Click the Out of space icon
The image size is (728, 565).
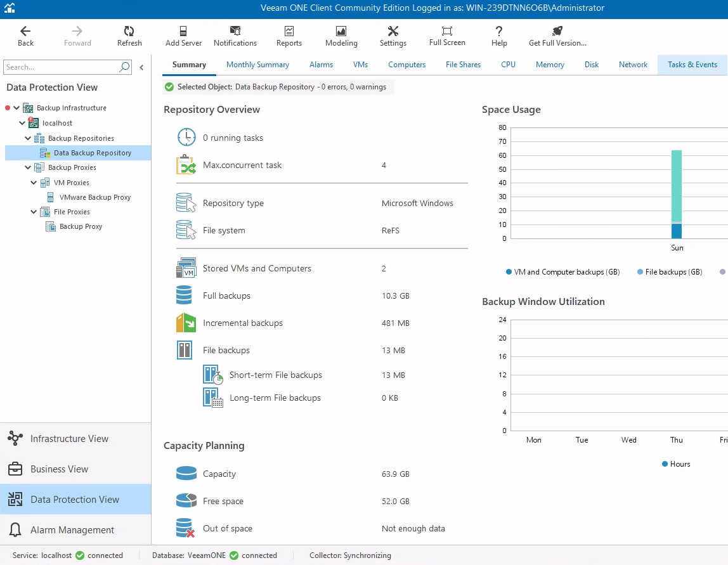[x=185, y=528]
